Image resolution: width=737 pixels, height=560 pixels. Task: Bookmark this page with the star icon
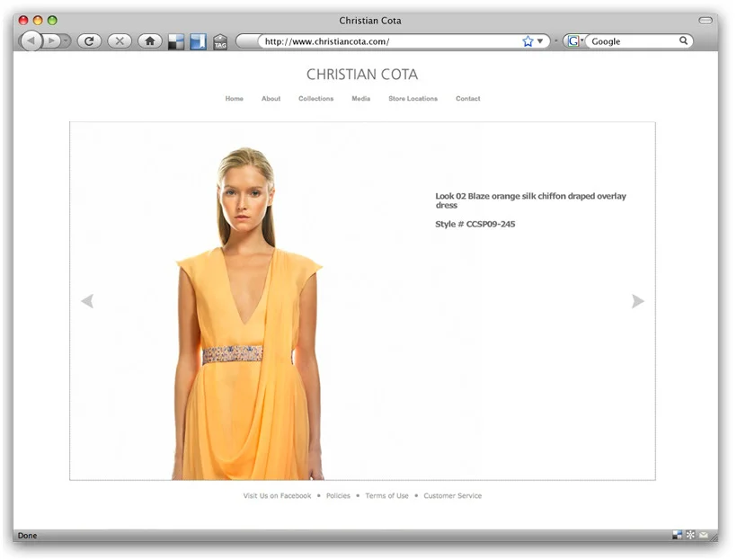click(x=528, y=41)
